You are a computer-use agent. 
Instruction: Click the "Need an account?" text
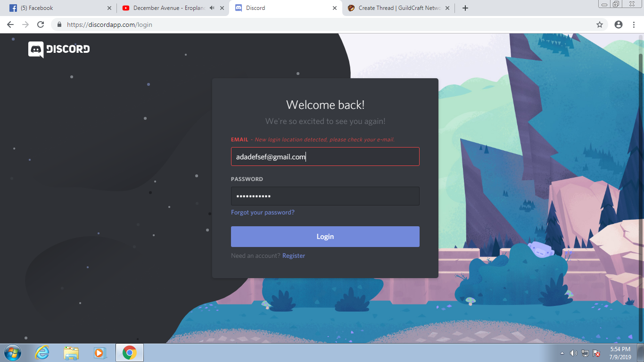(256, 256)
